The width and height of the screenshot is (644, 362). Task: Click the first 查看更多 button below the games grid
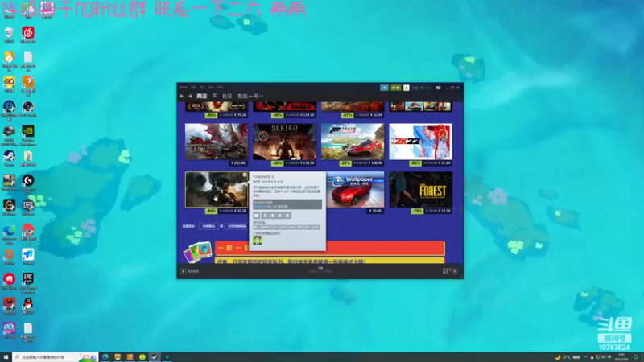click(x=208, y=226)
